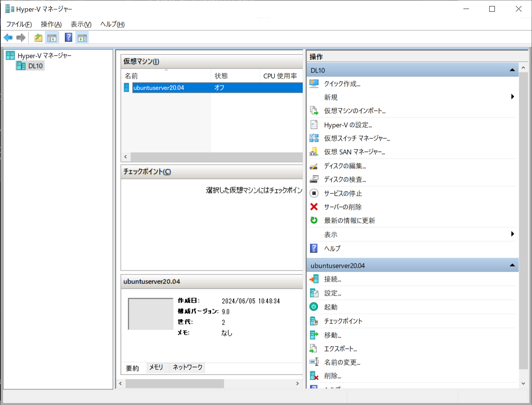The height and width of the screenshot is (405, 532).
Task: Collapse the ubuntuserver20.04 actions section
Action: click(512, 265)
